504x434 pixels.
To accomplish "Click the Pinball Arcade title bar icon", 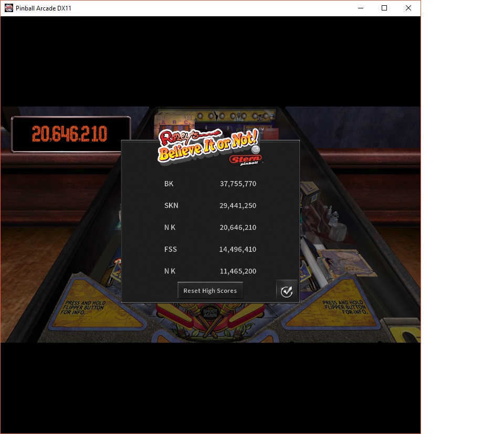I will tap(9, 8).
